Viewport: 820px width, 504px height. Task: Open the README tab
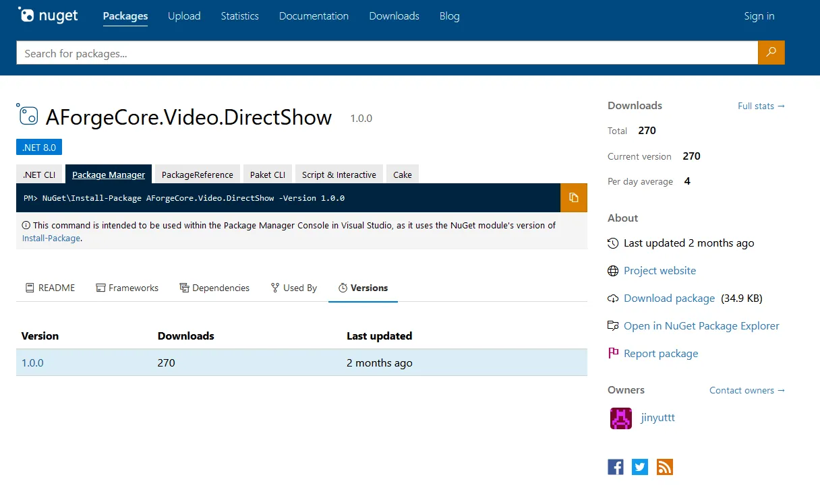coord(50,288)
